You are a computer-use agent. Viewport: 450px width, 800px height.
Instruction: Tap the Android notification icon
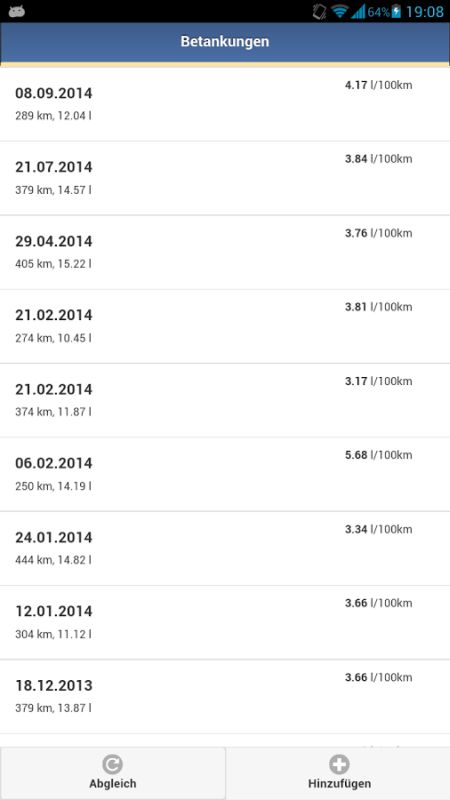pos(17,11)
